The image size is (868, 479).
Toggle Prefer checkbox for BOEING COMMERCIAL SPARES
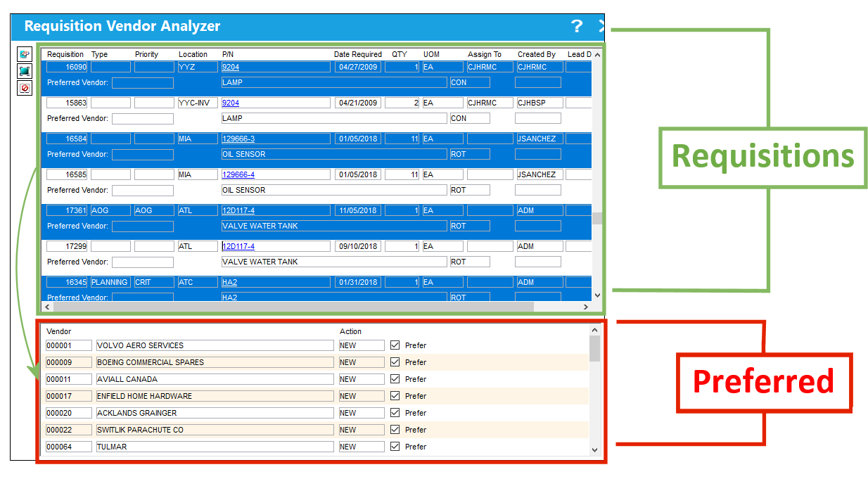click(x=395, y=362)
